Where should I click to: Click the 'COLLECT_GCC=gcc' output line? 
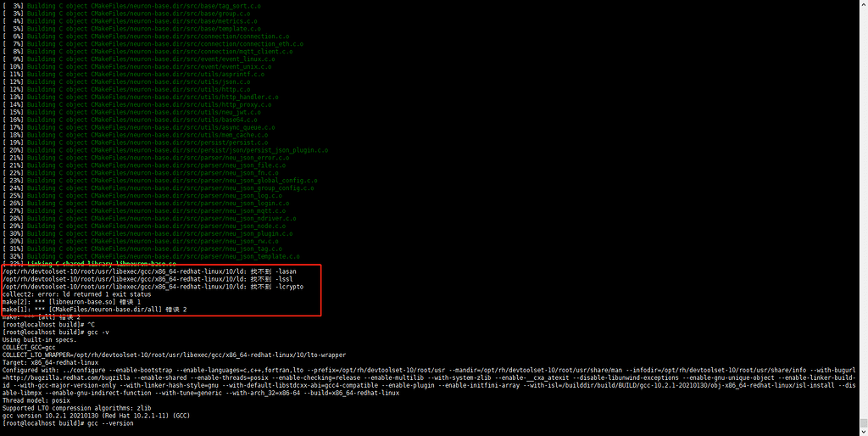30,347
